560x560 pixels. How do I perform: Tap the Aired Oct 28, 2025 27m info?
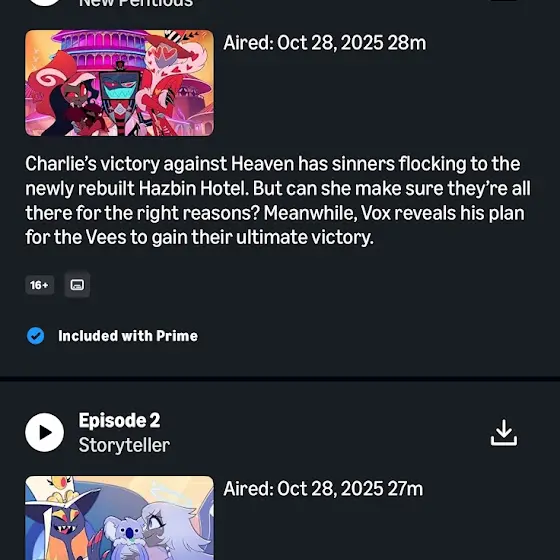[x=323, y=489]
